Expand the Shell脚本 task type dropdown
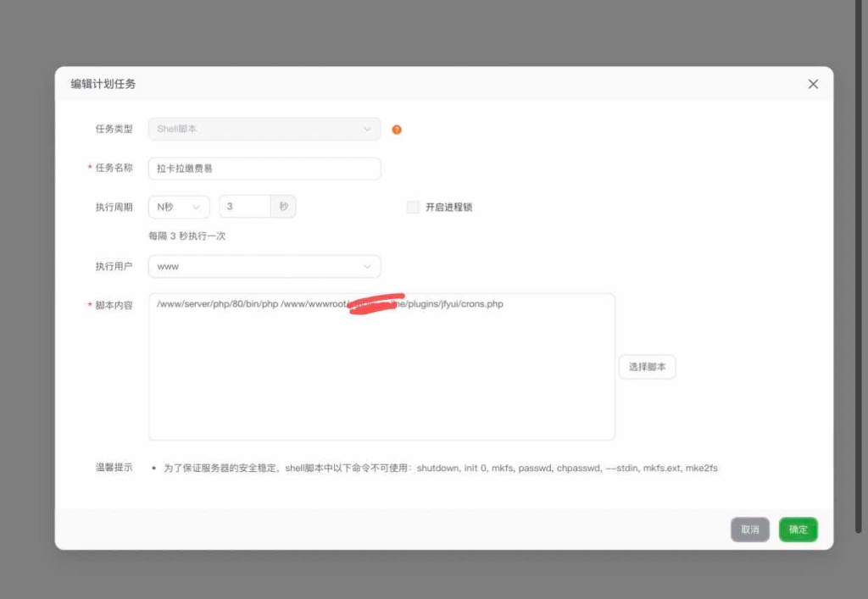868x599 pixels. point(264,129)
